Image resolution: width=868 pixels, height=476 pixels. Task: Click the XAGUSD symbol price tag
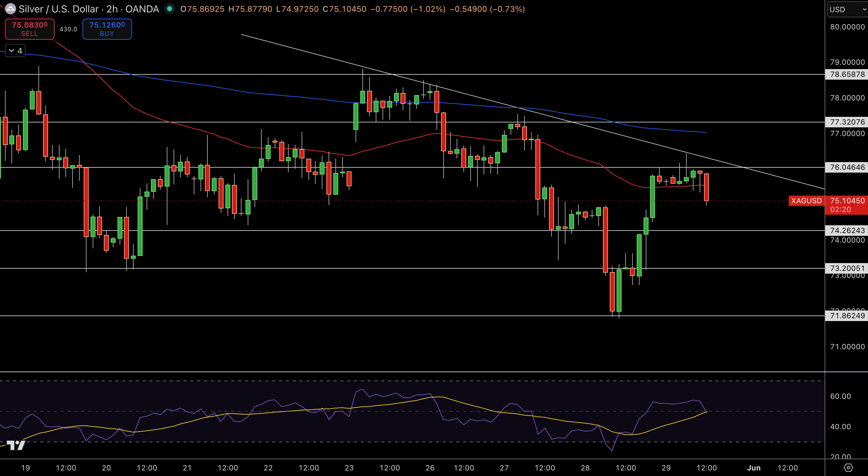click(x=806, y=201)
